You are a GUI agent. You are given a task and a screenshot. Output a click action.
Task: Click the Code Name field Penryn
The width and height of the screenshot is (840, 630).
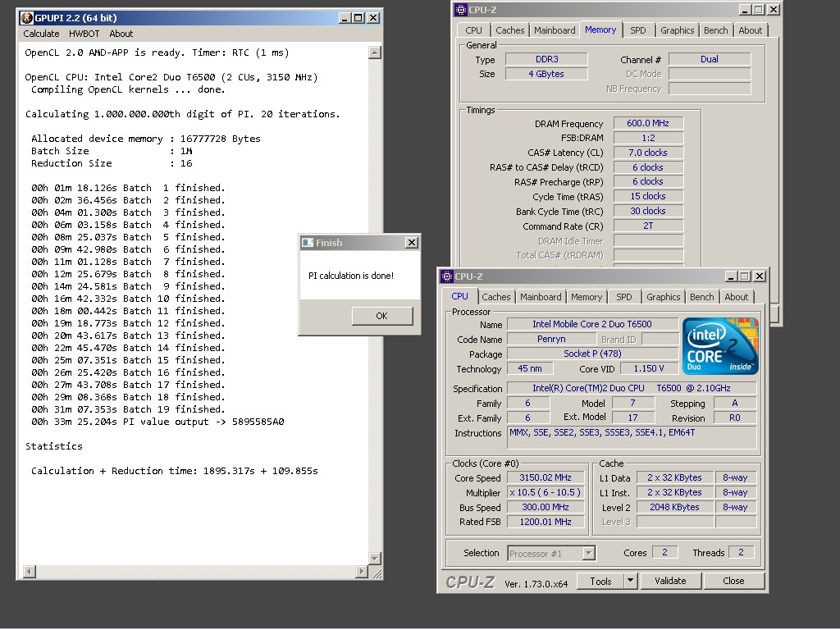click(x=551, y=339)
